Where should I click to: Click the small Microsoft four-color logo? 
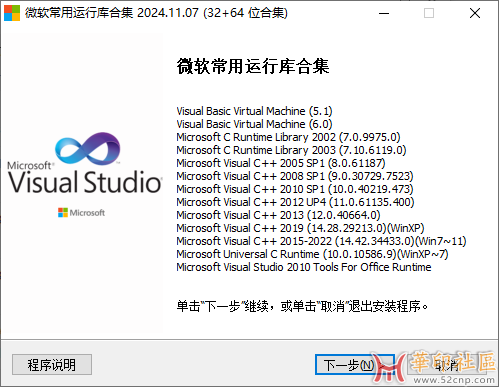pyautogui.click(x=63, y=212)
